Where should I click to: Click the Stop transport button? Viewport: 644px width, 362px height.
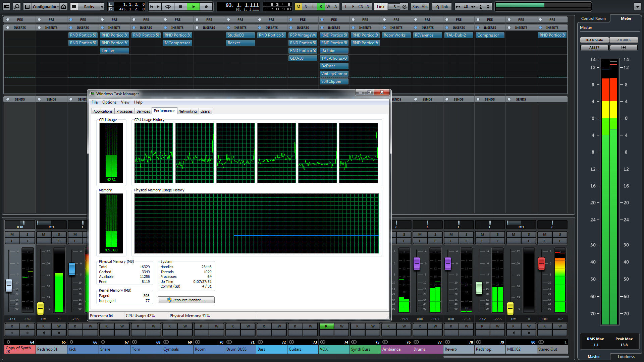(180, 6)
